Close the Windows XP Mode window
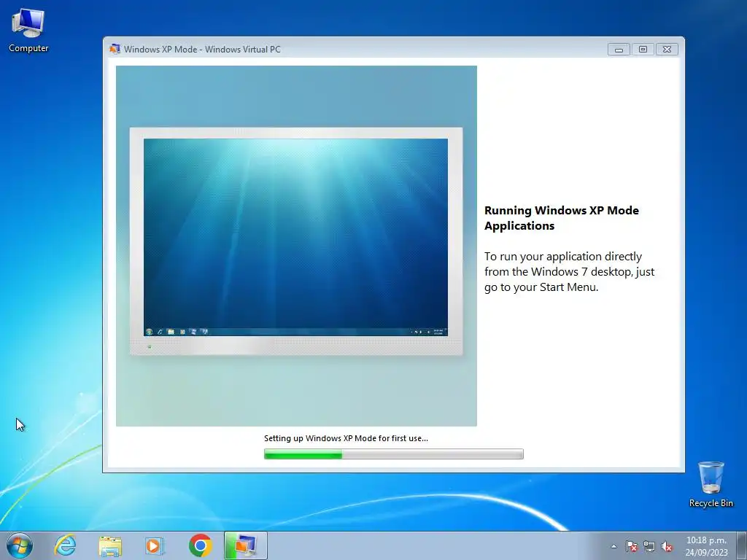747x560 pixels. point(667,49)
